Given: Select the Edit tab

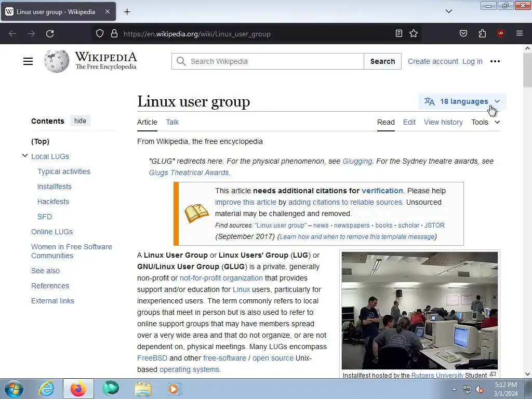Looking at the screenshot, I should click(x=409, y=122).
